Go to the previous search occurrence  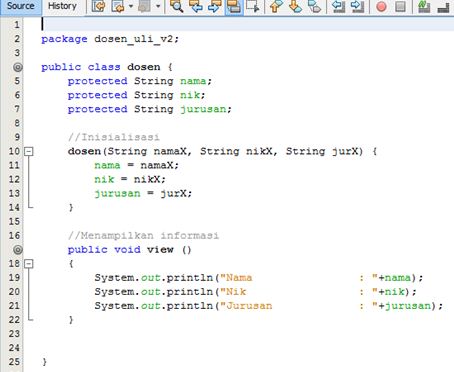pos(195,6)
